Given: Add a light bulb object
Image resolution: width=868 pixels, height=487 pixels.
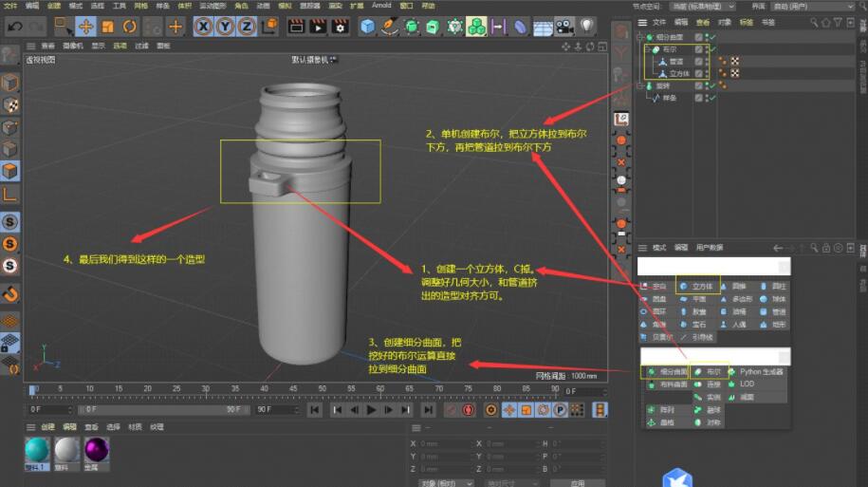Looking at the screenshot, I should click(x=587, y=26).
